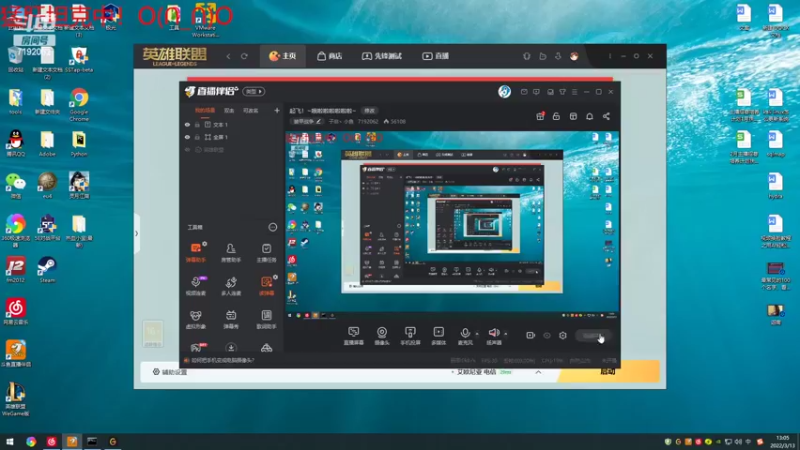Open the 商店 store tab in League client
Image resolution: width=800 pixels, height=450 pixels.
click(x=330, y=56)
